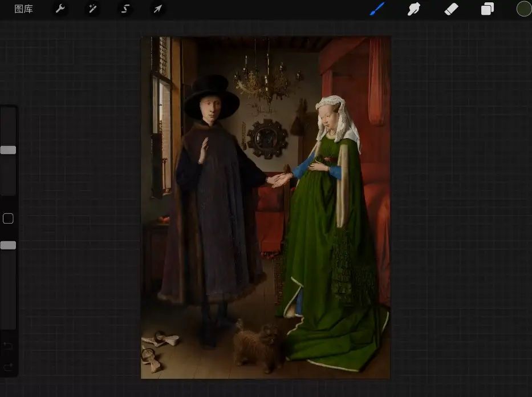Open the 图库 gallery

coord(23,9)
